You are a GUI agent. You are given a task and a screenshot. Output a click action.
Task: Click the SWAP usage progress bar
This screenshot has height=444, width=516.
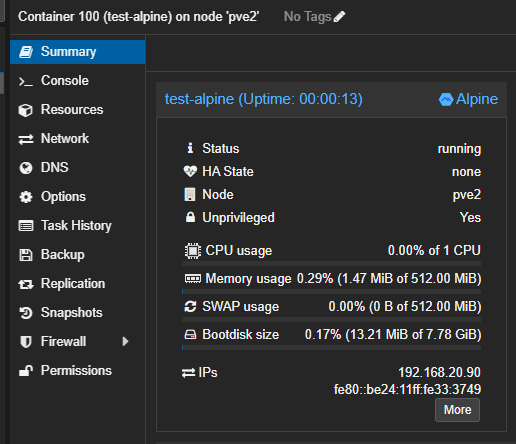[x=331, y=319]
